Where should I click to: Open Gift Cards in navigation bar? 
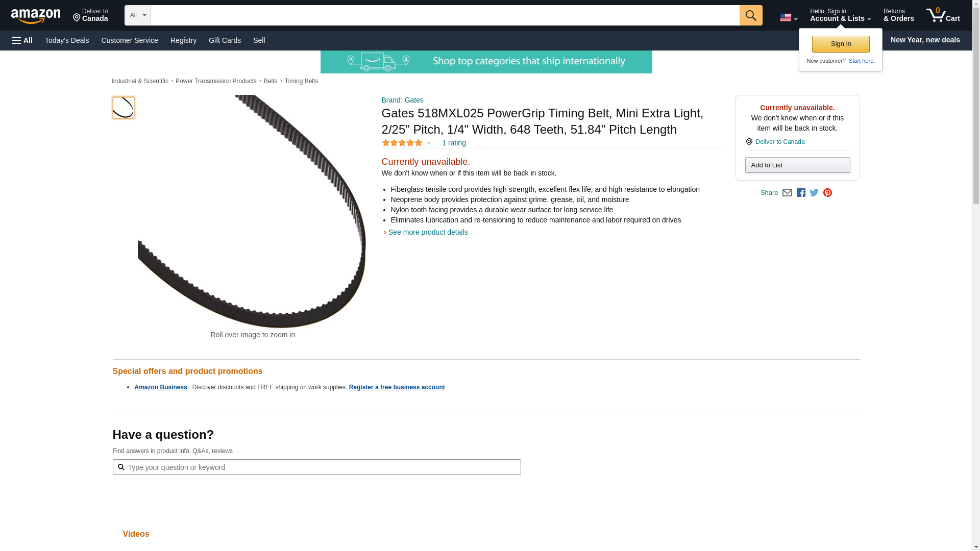tap(225, 40)
